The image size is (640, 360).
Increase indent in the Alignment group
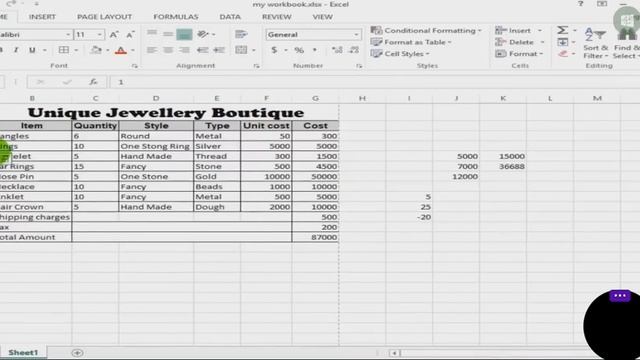219,50
